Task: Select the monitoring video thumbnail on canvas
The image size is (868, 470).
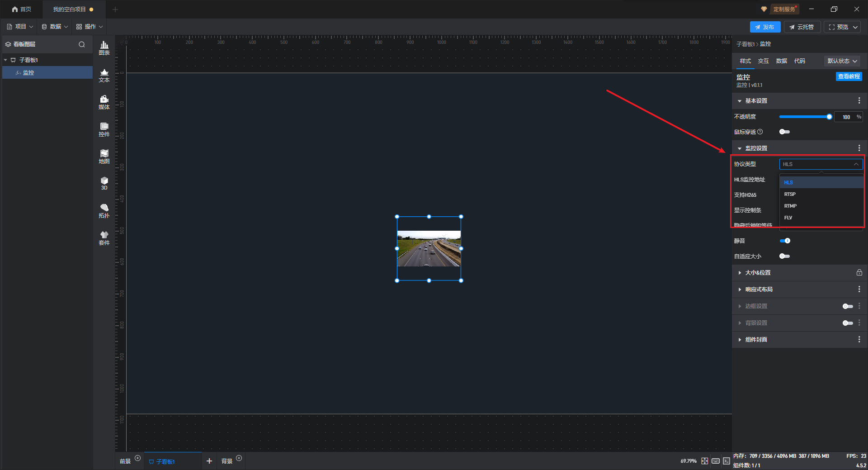Action: (429, 249)
